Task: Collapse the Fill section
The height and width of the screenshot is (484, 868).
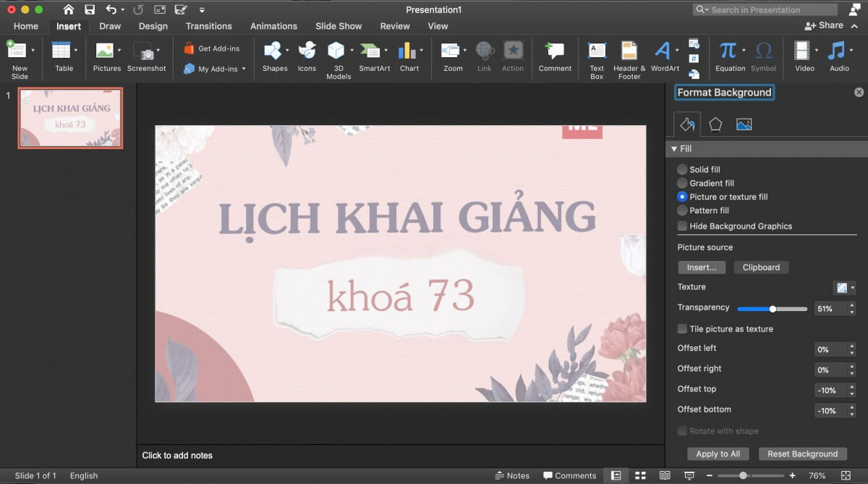Action: tap(674, 149)
